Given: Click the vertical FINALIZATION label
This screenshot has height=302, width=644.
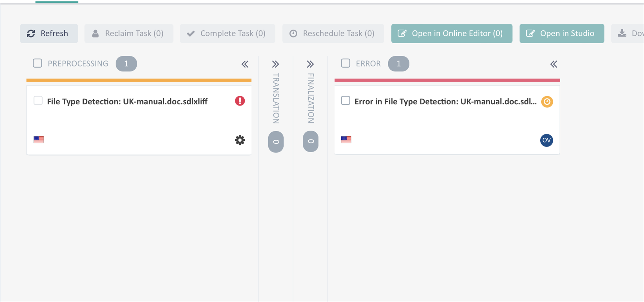Looking at the screenshot, I should [311, 98].
